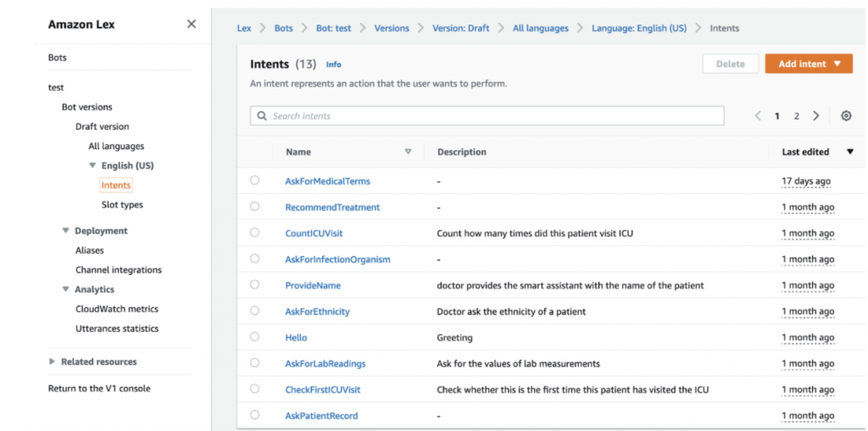Open Slot types in sidebar
The image size is (868, 431).
coord(122,204)
